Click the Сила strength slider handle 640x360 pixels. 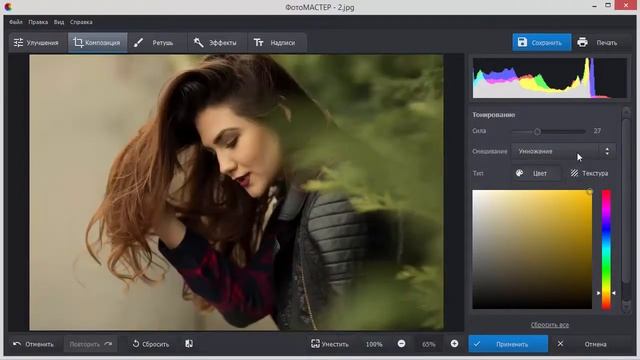(537, 131)
